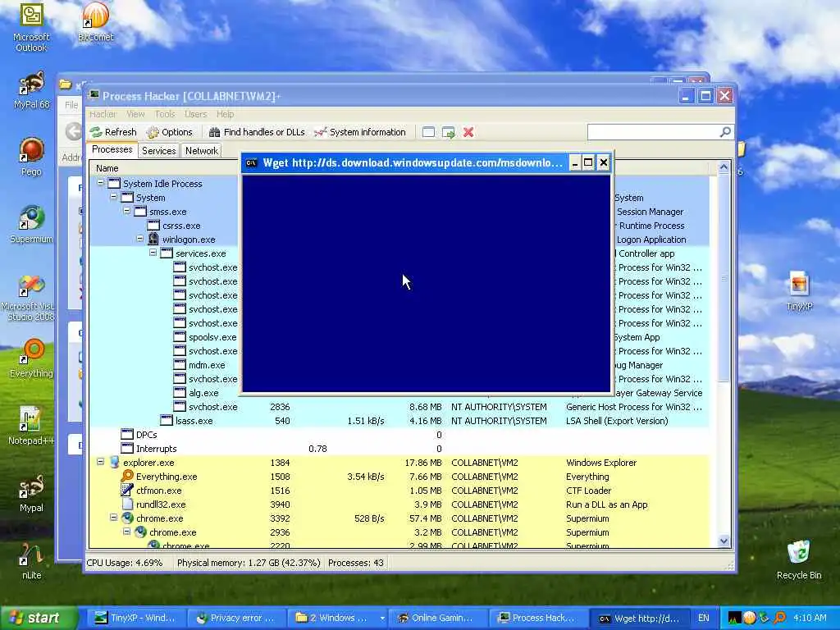The width and height of the screenshot is (840, 630).
Task: Open grouped 2 Windows taskbar button
Action: pos(336,619)
